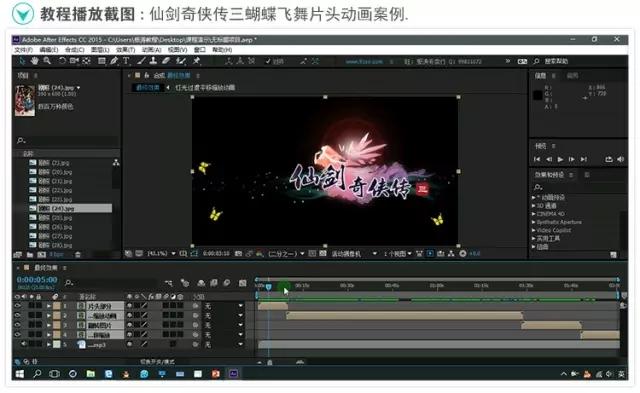Click the toggle switches/modes button
Viewport: 640px width, 393px height.
[x=158, y=362]
